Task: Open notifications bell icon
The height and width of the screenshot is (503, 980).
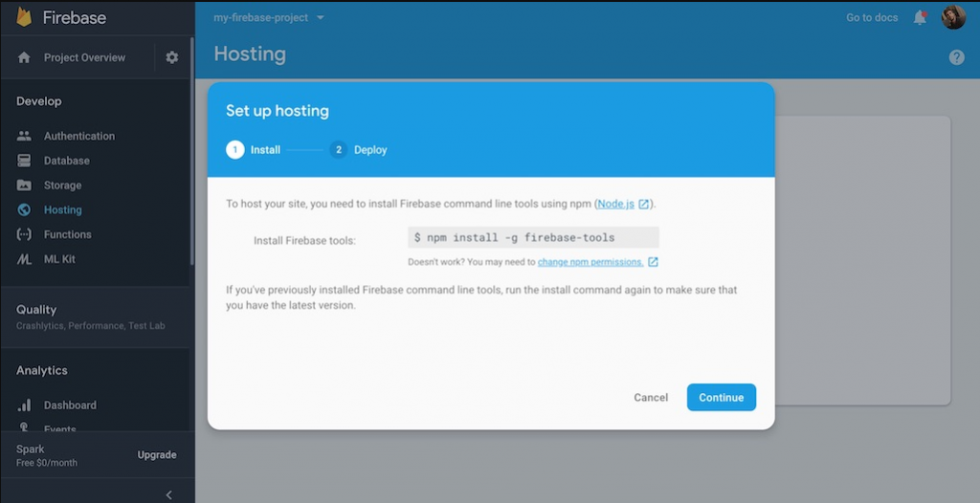Action: [x=920, y=17]
